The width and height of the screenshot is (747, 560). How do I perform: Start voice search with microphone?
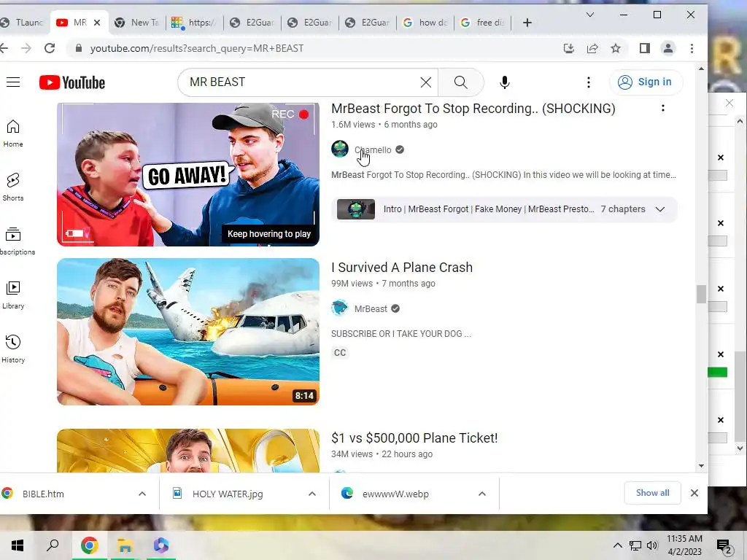[x=505, y=82]
